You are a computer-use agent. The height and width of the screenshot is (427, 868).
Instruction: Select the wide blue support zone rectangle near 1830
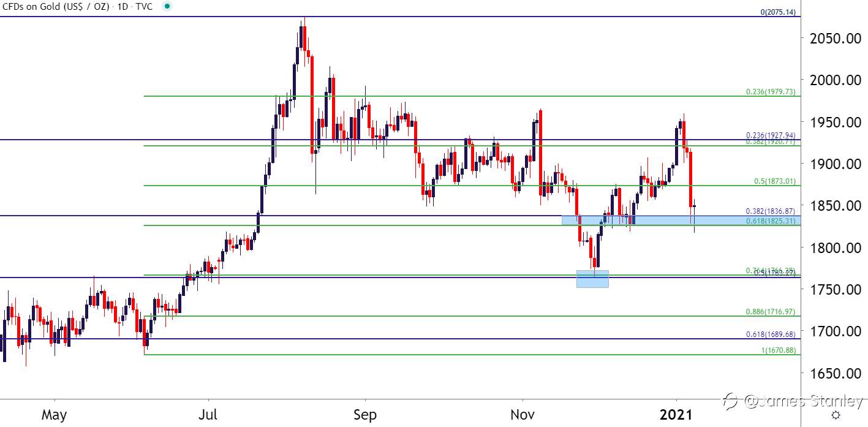coord(681,220)
